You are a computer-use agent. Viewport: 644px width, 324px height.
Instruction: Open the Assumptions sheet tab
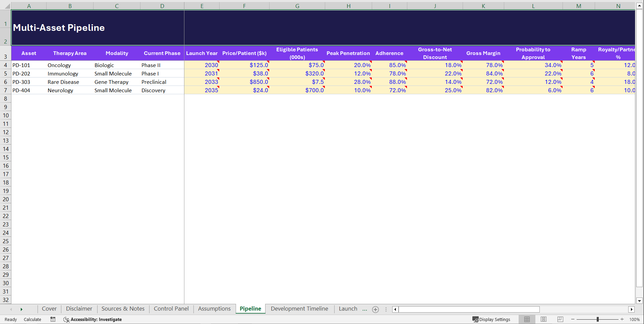point(215,309)
